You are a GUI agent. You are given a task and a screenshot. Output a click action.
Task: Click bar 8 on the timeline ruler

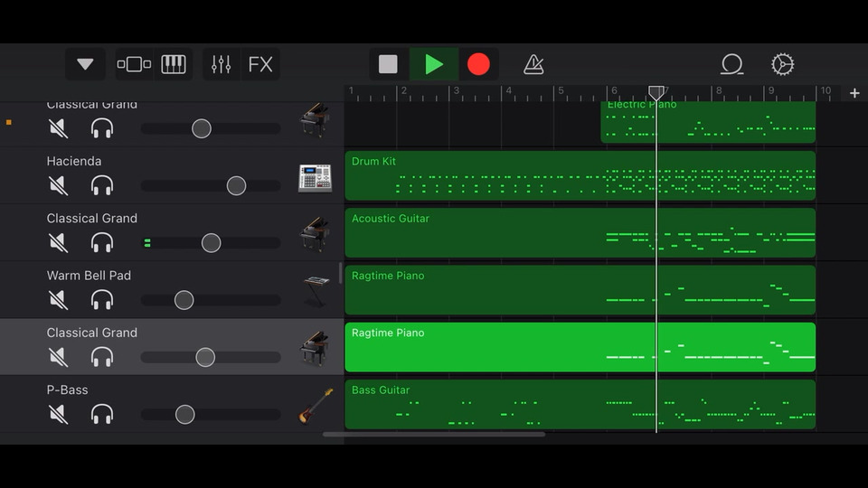coord(719,90)
